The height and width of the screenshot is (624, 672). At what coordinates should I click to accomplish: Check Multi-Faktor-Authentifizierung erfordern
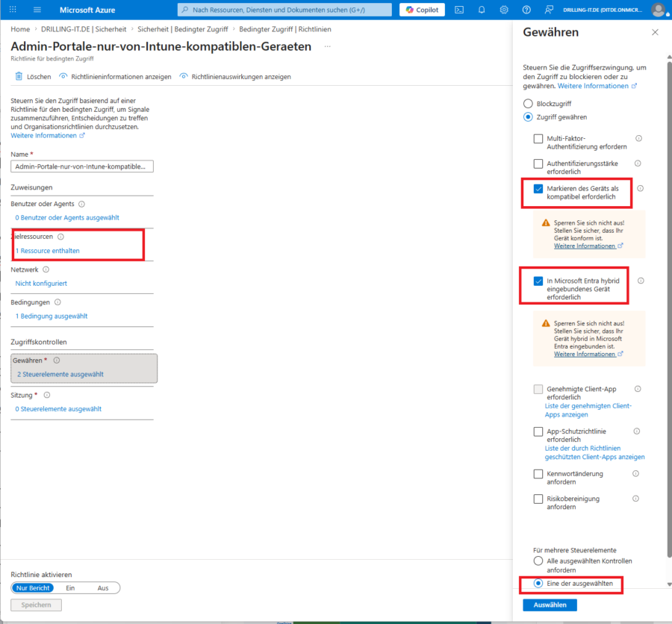click(538, 139)
